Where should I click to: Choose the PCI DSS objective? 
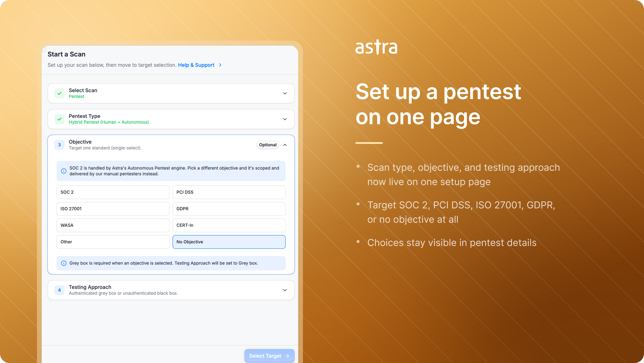[x=229, y=192]
